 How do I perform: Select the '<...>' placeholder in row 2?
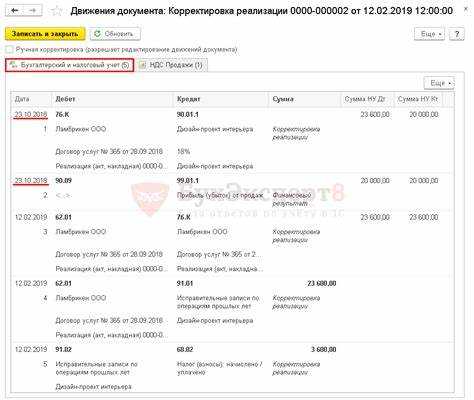point(63,195)
